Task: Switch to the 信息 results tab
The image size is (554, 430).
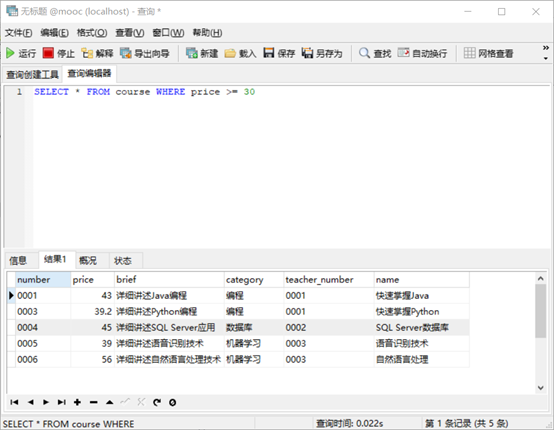Action: coord(18,261)
